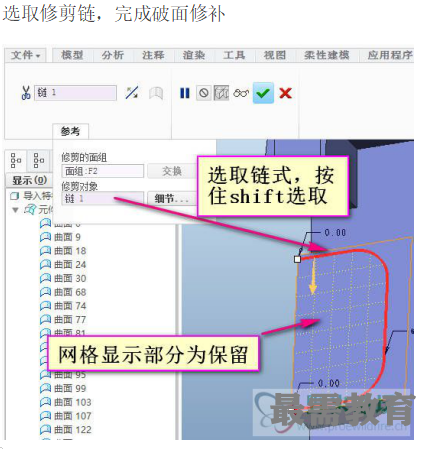Click the surface icon beside 曲面 30
422x449 pixels.
[45, 278]
